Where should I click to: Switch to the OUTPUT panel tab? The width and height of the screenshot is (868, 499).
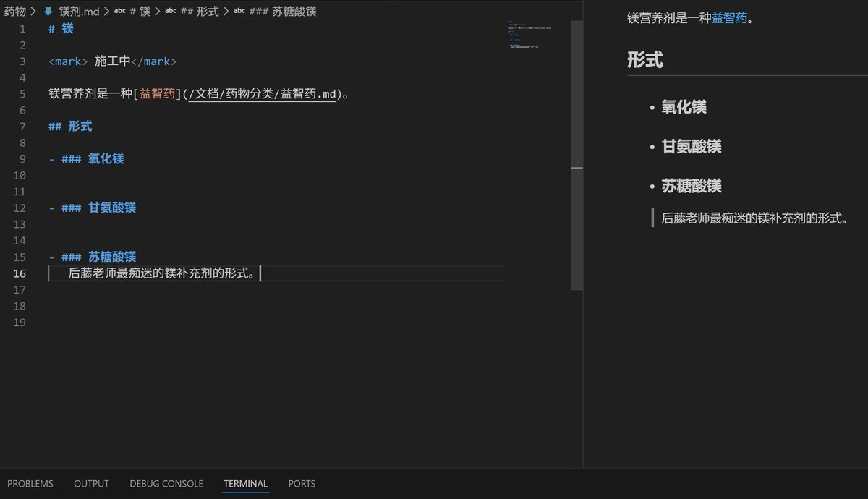click(91, 484)
